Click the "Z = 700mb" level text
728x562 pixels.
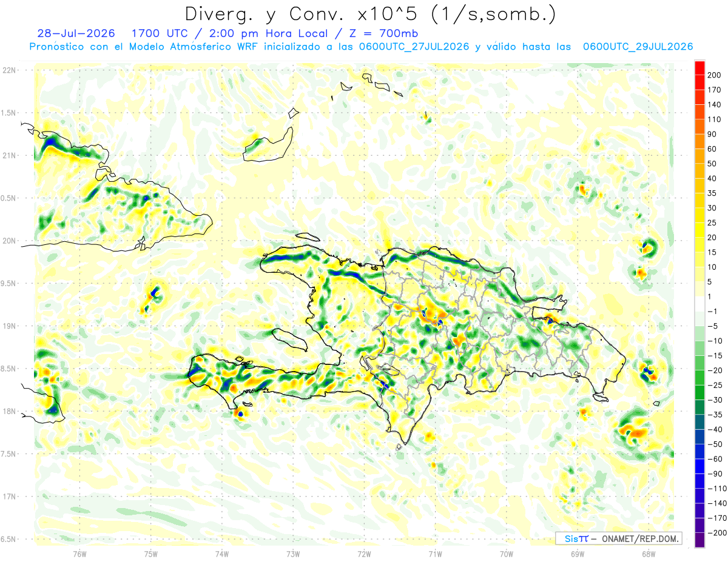point(384,33)
